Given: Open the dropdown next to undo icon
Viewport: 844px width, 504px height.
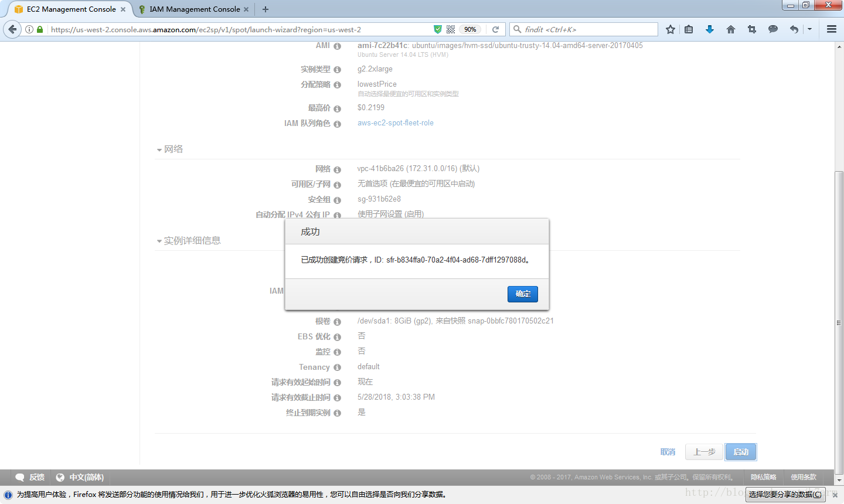Looking at the screenshot, I should (809, 29).
